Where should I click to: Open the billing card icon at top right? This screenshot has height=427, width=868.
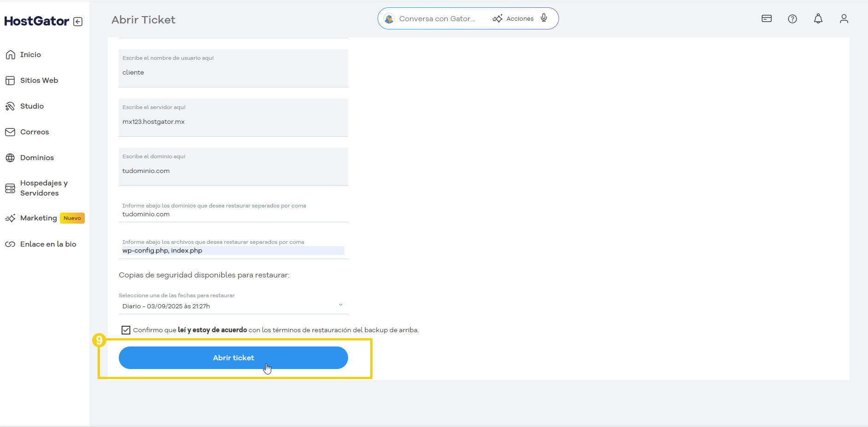click(x=767, y=18)
